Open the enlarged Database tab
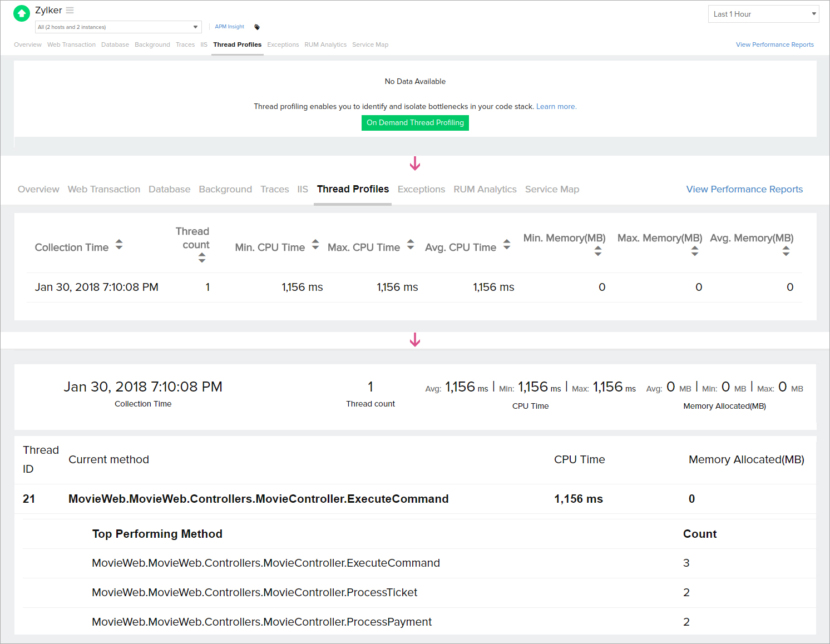The height and width of the screenshot is (644, 830). (170, 189)
